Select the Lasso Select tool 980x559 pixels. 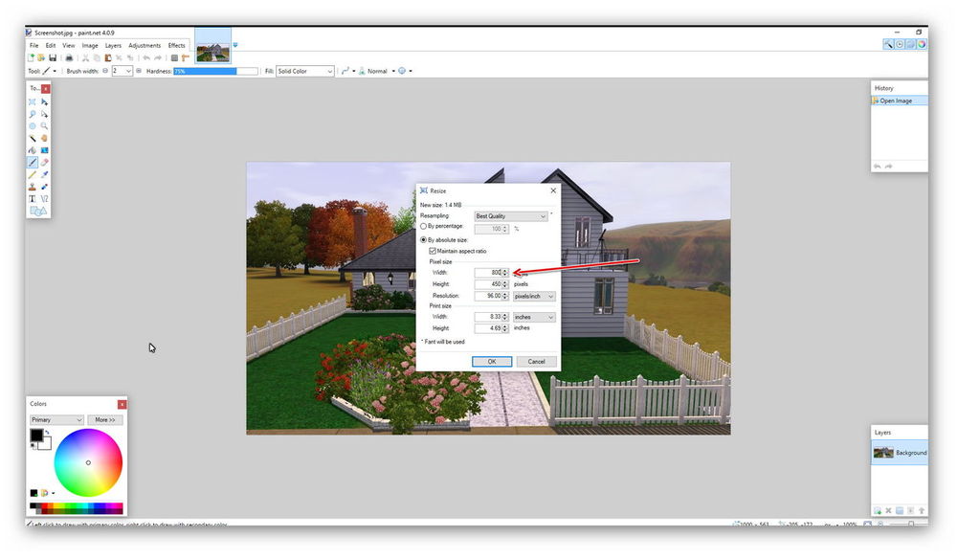click(x=33, y=114)
